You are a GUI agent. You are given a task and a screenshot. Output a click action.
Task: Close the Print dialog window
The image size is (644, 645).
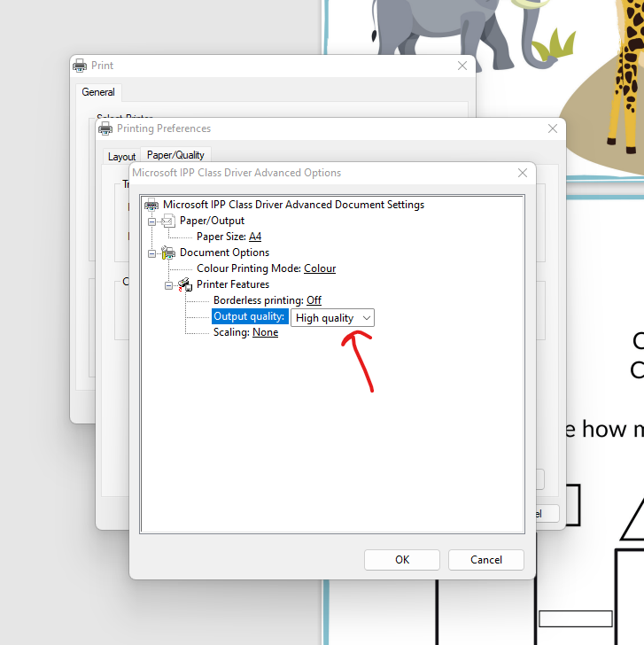462,66
